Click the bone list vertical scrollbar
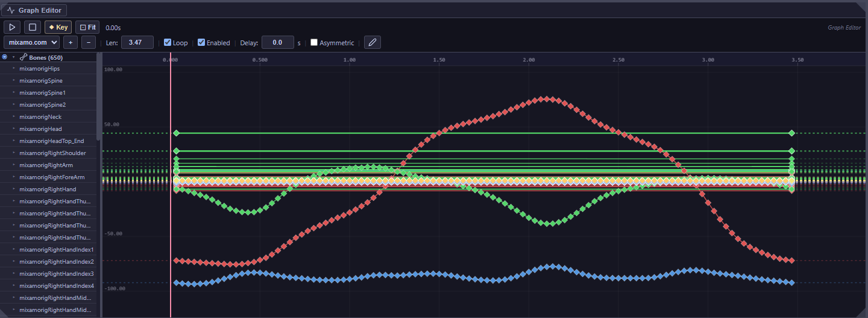Viewport: 868px width, 318px height. (99, 97)
